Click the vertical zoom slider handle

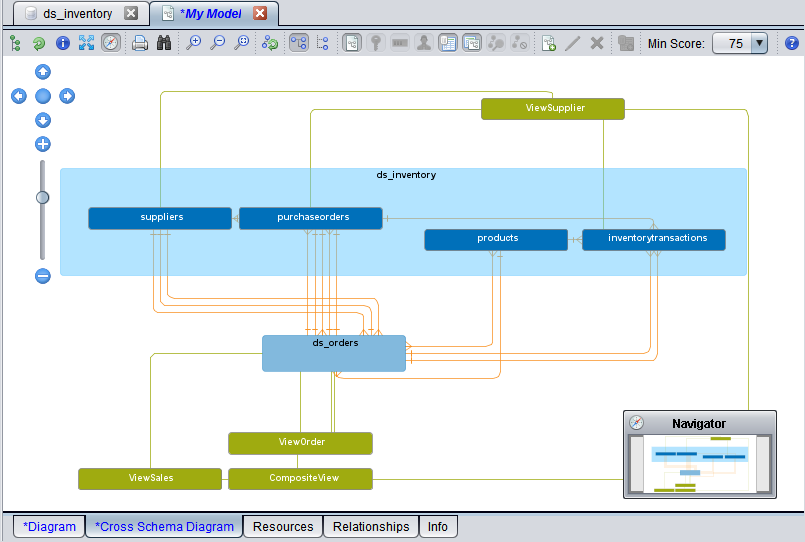42,197
